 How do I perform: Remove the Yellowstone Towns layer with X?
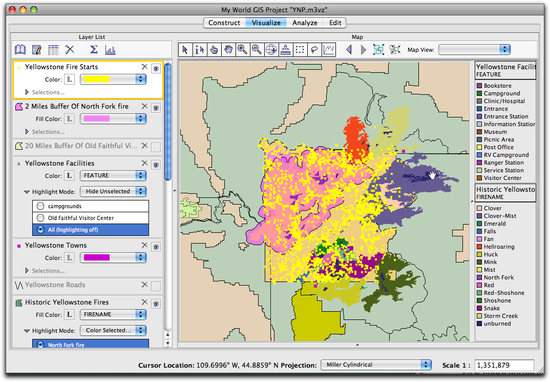pyautogui.click(x=144, y=245)
